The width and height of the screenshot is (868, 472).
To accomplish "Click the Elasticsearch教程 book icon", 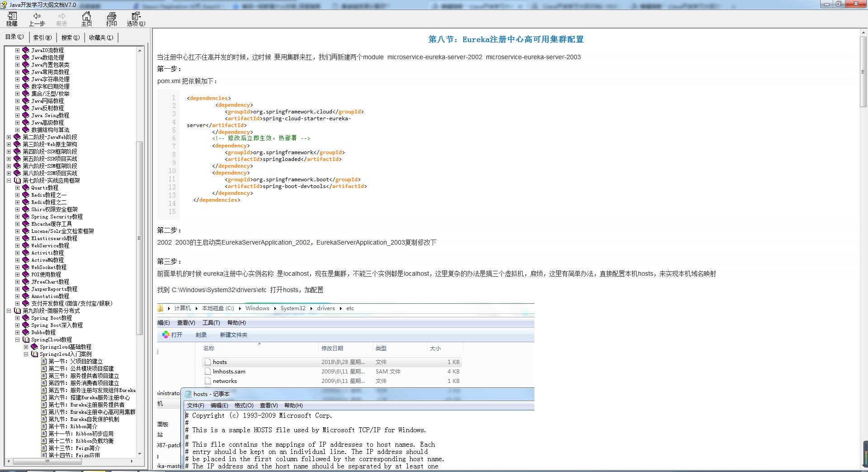I will 26,238.
